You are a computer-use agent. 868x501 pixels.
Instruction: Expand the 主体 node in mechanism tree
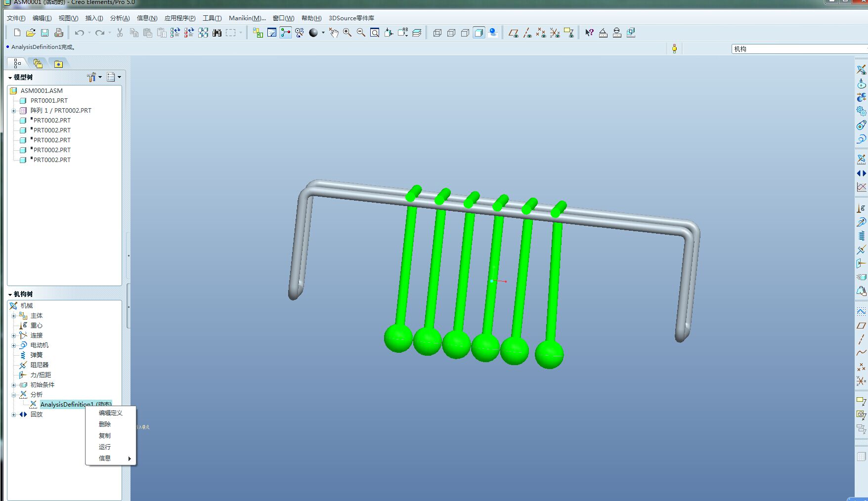click(14, 316)
